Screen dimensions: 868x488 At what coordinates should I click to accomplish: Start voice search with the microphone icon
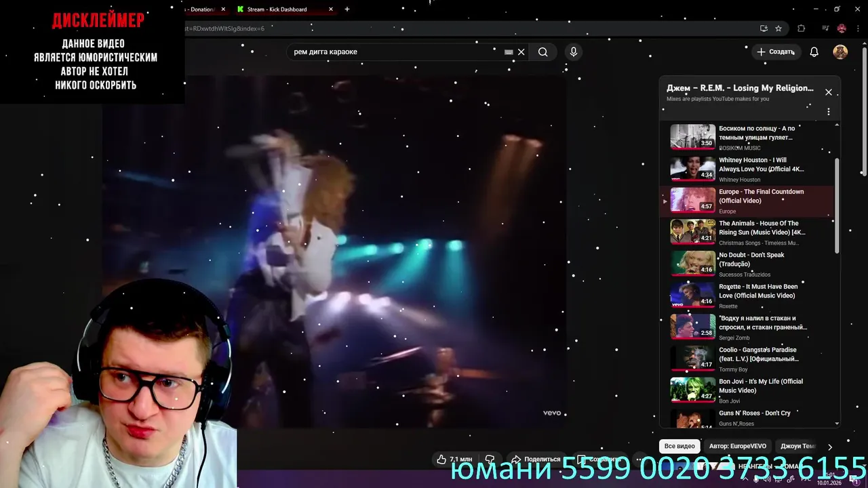574,52
